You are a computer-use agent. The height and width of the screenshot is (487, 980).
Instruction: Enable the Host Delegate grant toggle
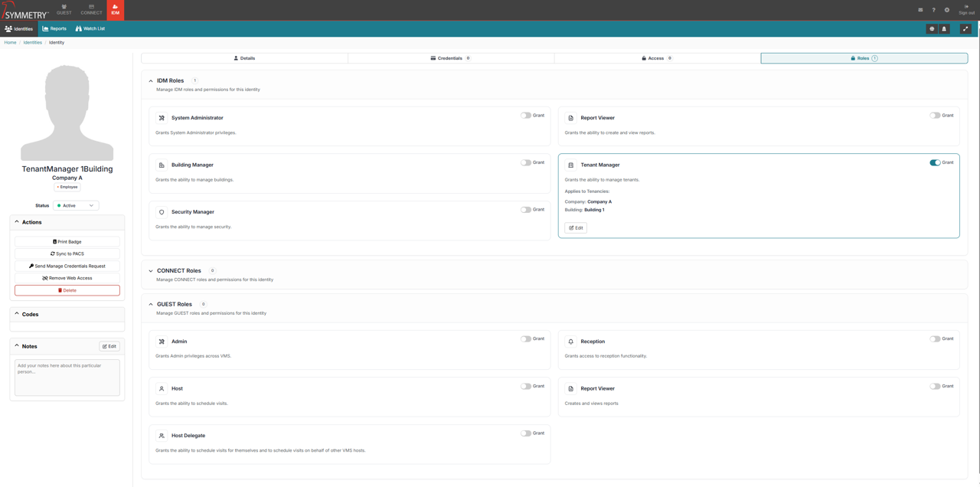526,433
